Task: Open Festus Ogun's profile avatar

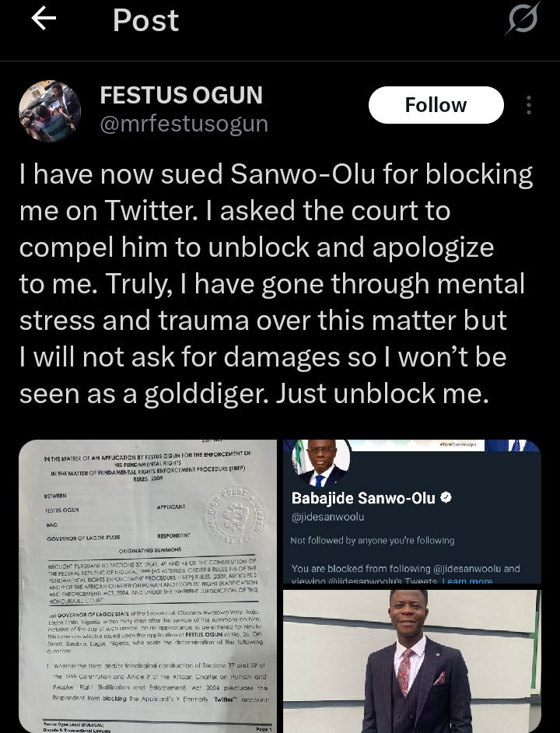Action: point(50,110)
